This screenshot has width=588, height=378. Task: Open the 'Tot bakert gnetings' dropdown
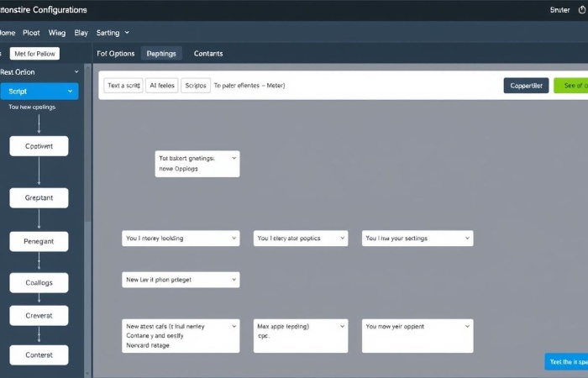(233, 157)
